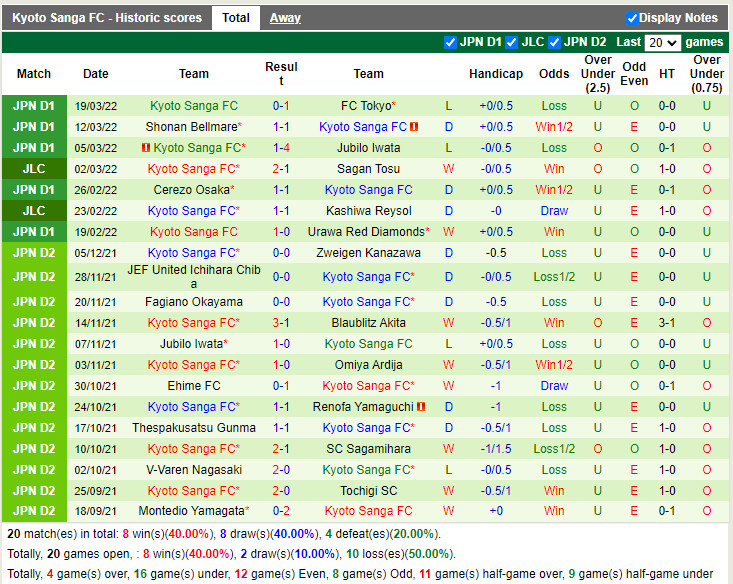This screenshot has width=733, height=584.
Task: Switch to the Away tab
Action: pyautogui.click(x=285, y=18)
